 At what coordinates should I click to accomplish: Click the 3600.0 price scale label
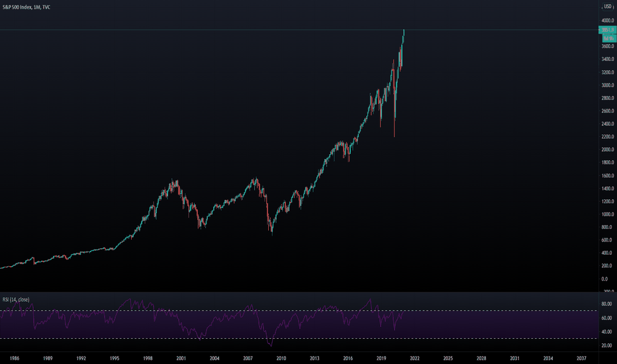(608, 46)
